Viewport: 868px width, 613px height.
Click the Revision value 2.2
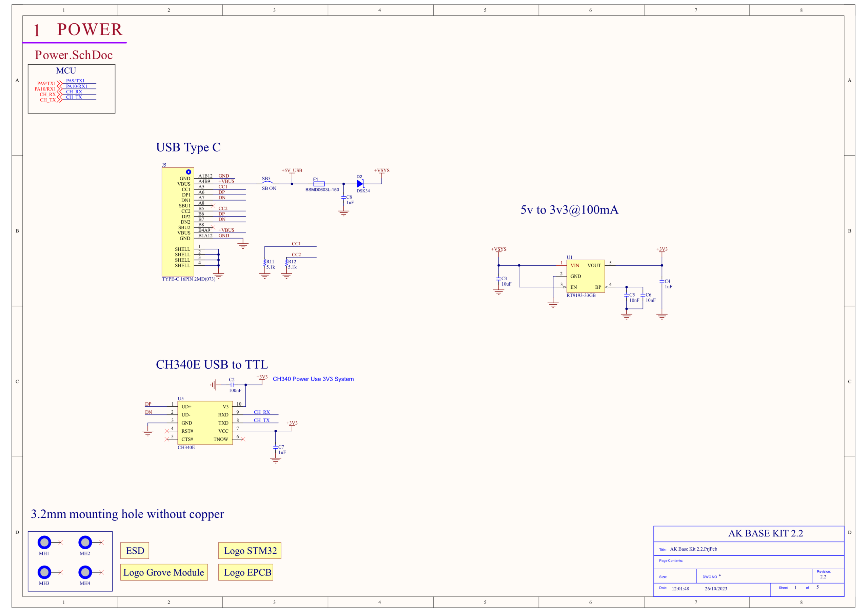coord(823,577)
